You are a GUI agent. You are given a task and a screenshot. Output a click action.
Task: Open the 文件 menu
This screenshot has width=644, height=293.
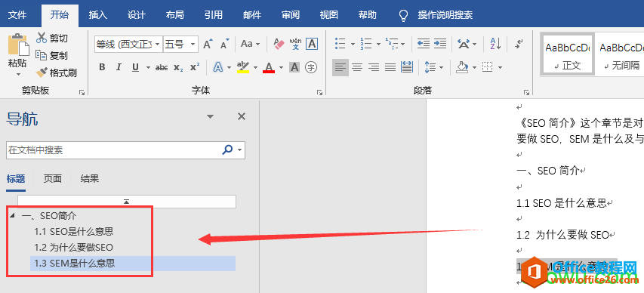point(17,15)
